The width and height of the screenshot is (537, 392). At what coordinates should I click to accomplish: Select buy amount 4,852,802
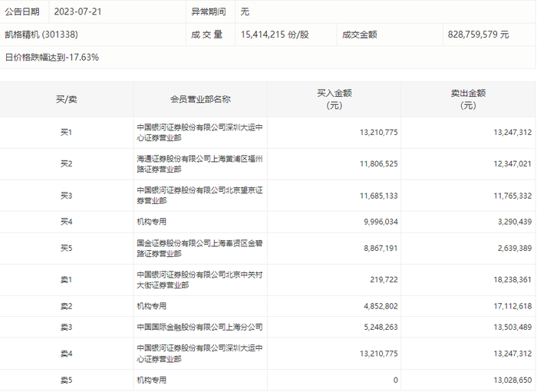(381, 306)
